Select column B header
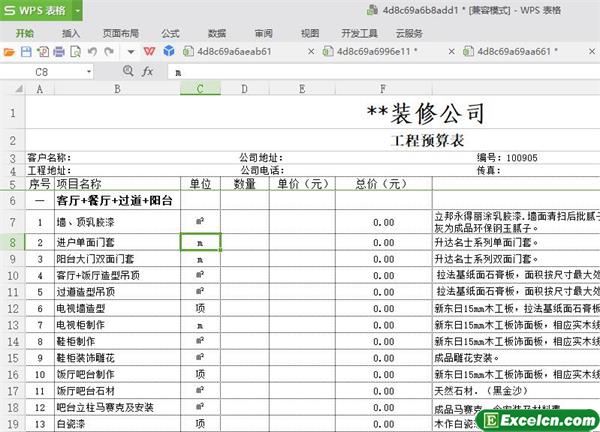600x432 pixels. (x=117, y=89)
